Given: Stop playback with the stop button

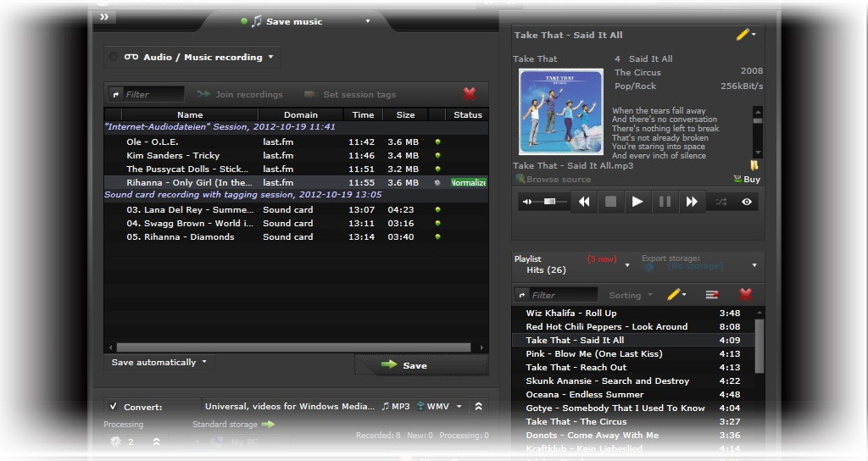Looking at the screenshot, I should (610, 202).
